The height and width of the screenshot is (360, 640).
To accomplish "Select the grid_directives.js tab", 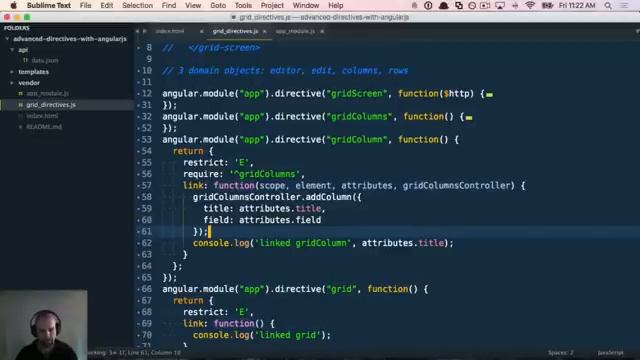I will point(235,31).
